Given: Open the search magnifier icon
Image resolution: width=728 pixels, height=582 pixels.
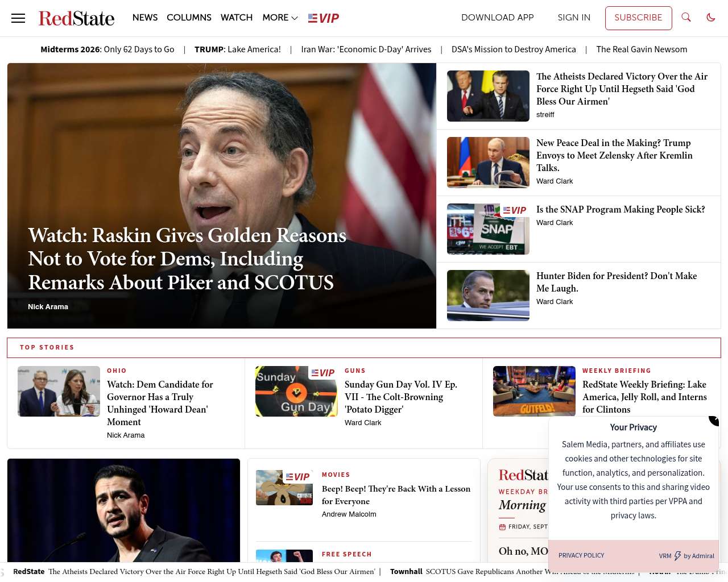Looking at the screenshot, I should (686, 18).
